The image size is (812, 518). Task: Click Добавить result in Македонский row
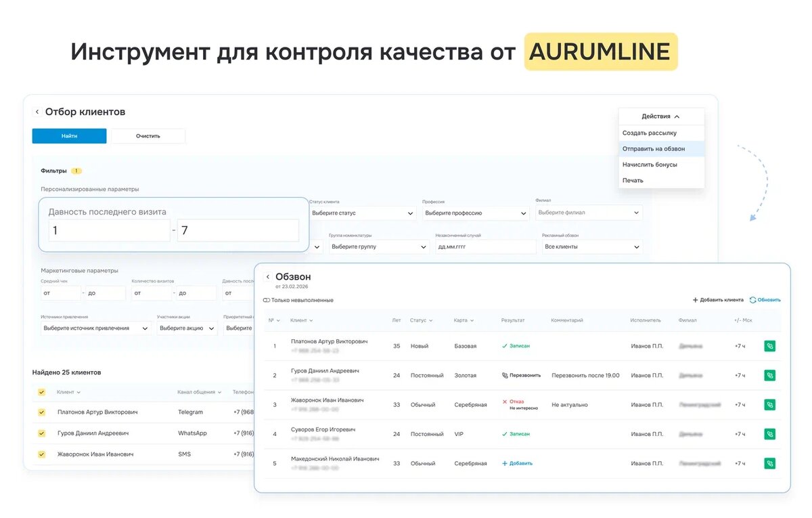click(x=517, y=464)
